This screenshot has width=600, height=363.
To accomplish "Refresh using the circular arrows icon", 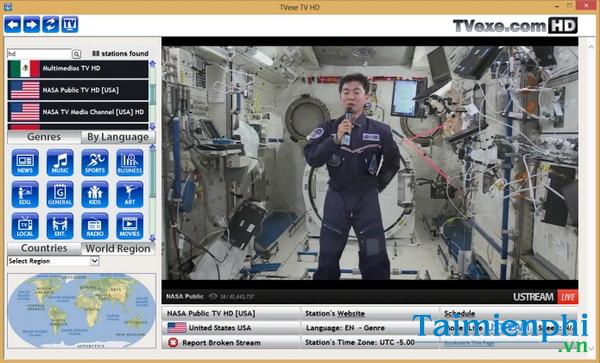I will click(51, 25).
